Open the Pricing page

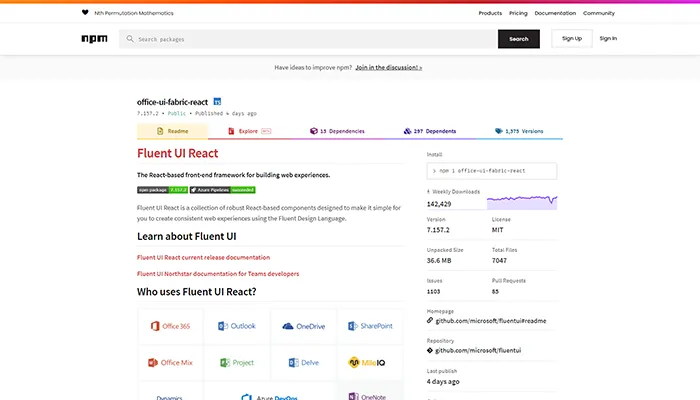point(518,13)
